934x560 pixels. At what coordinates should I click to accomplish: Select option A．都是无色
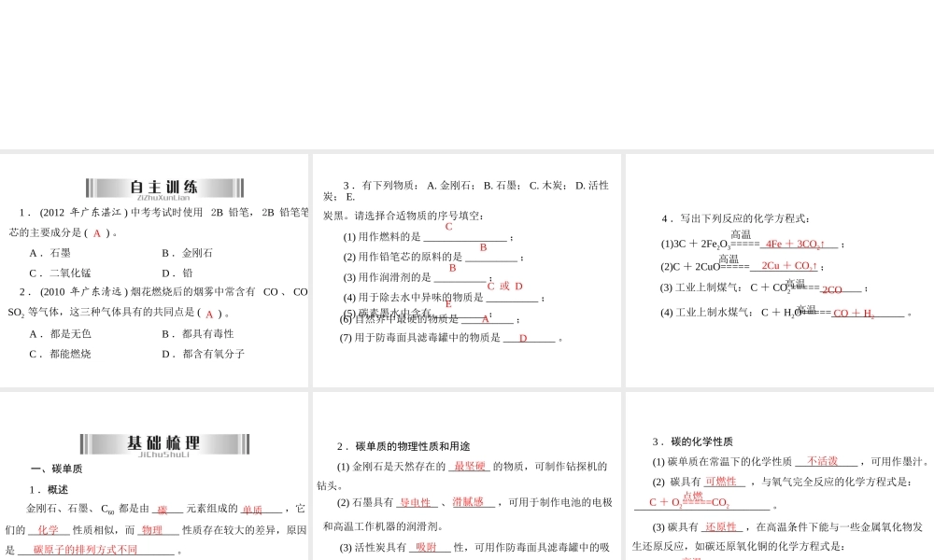click(60, 334)
